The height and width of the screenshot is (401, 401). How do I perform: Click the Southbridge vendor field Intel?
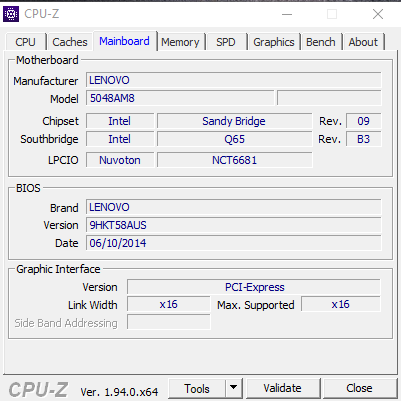pyautogui.click(x=120, y=139)
